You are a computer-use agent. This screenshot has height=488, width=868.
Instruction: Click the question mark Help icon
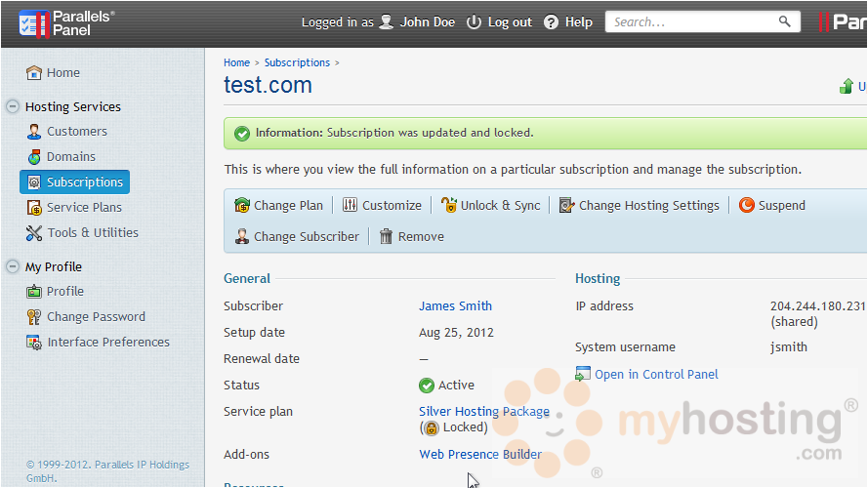coord(551,22)
